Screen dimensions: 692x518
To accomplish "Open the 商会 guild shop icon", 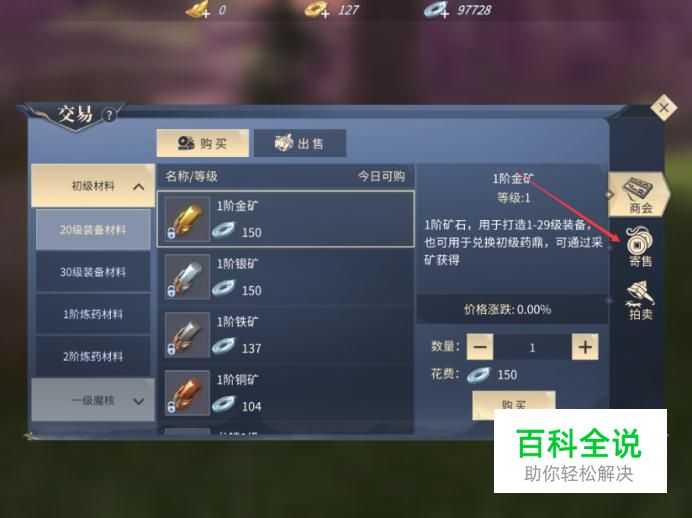I will point(639,195).
